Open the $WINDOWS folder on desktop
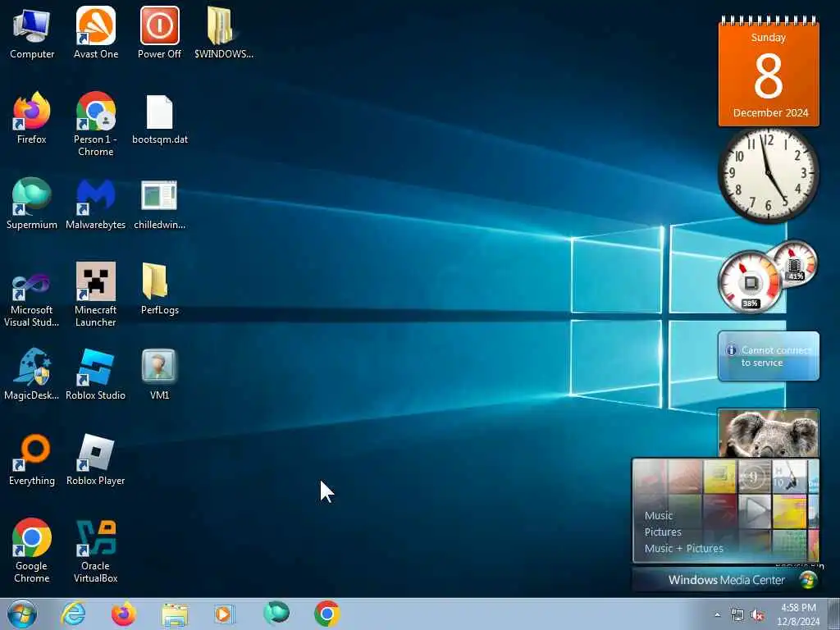The width and height of the screenshot is (840, 630). pyautogui.click(x=223, y=33)
